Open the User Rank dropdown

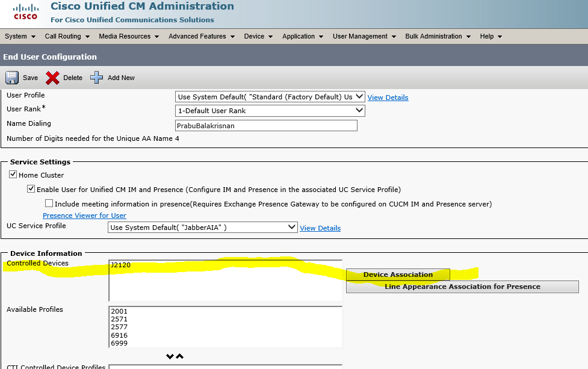coord(360,111)
